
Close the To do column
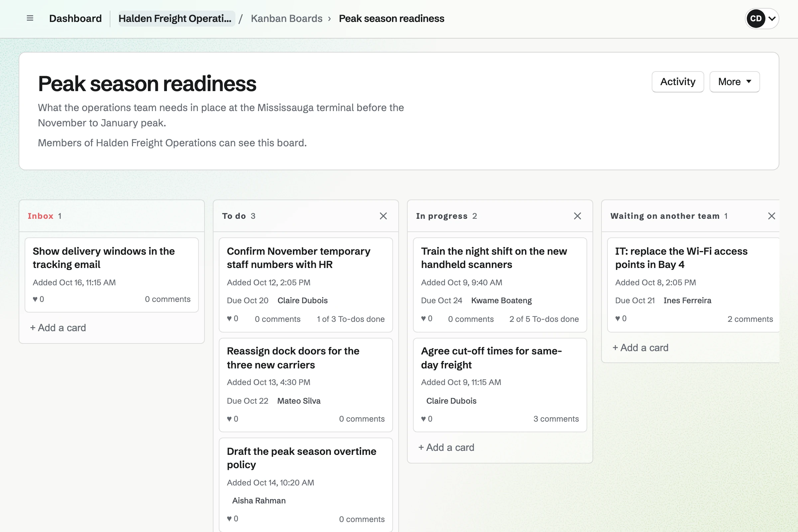[383, 216]
